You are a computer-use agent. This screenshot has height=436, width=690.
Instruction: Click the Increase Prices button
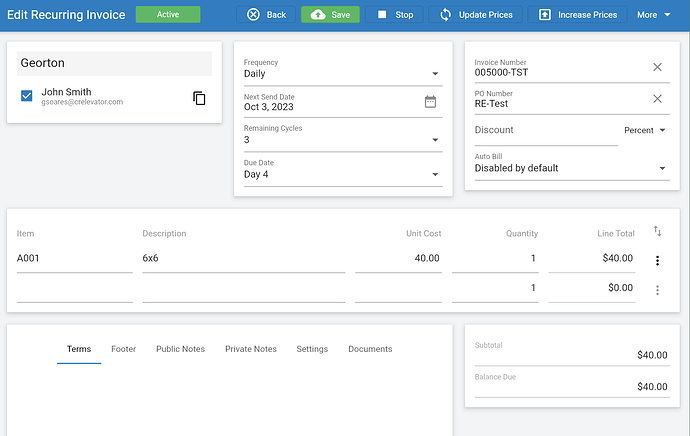coord(577,15)
